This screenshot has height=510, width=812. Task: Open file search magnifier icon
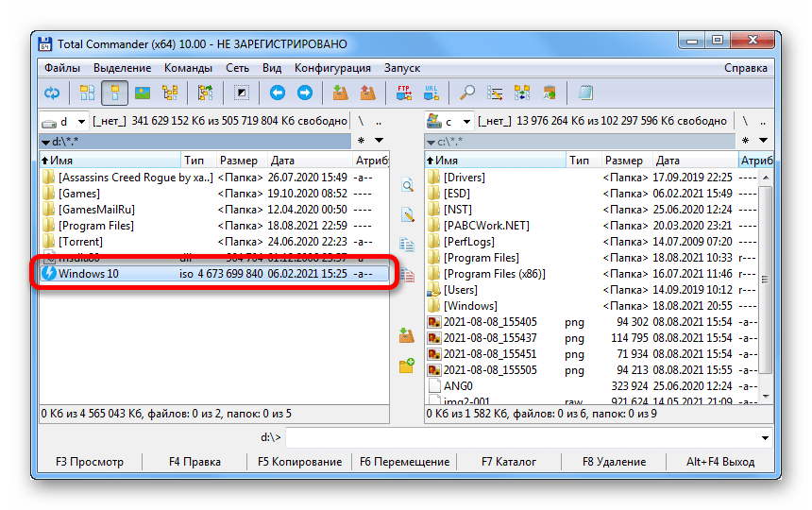[x=466, y=93]
